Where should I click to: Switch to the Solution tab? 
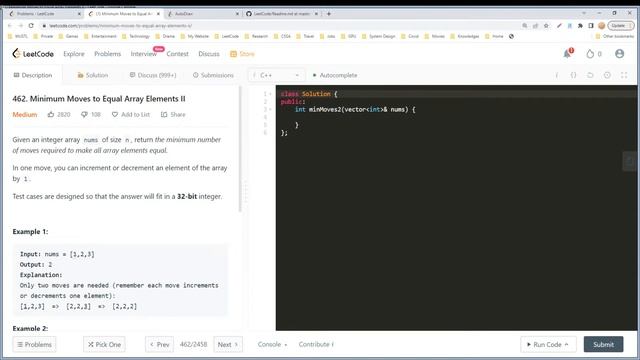[93, 75]
